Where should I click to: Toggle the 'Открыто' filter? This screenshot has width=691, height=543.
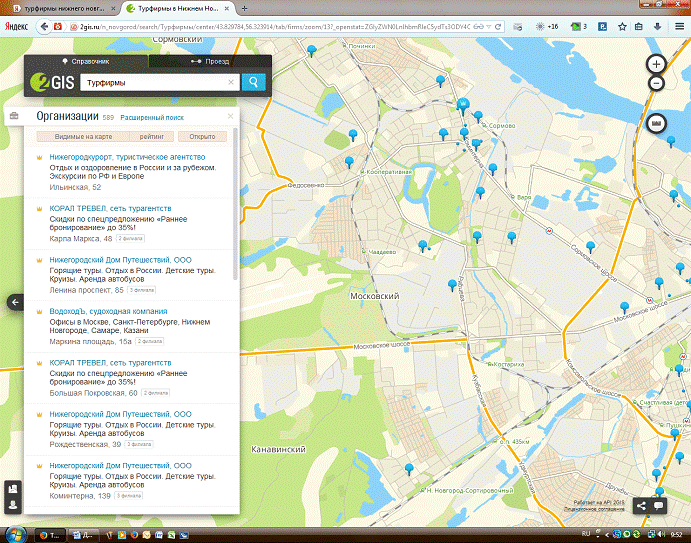(201, 136)
